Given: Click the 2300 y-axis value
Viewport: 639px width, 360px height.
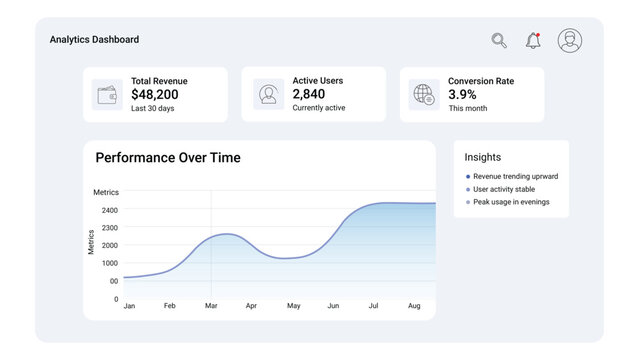Looking at the screenshot, I should pos(110,228).
